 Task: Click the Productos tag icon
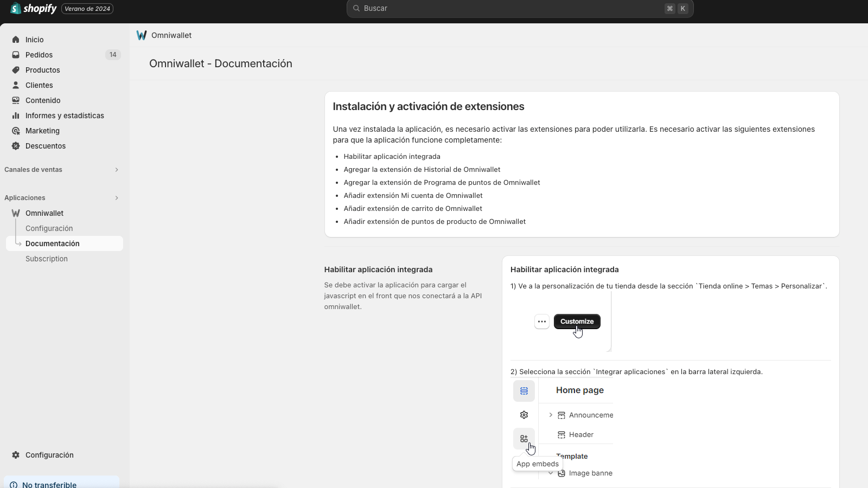(x=15, y=70)
